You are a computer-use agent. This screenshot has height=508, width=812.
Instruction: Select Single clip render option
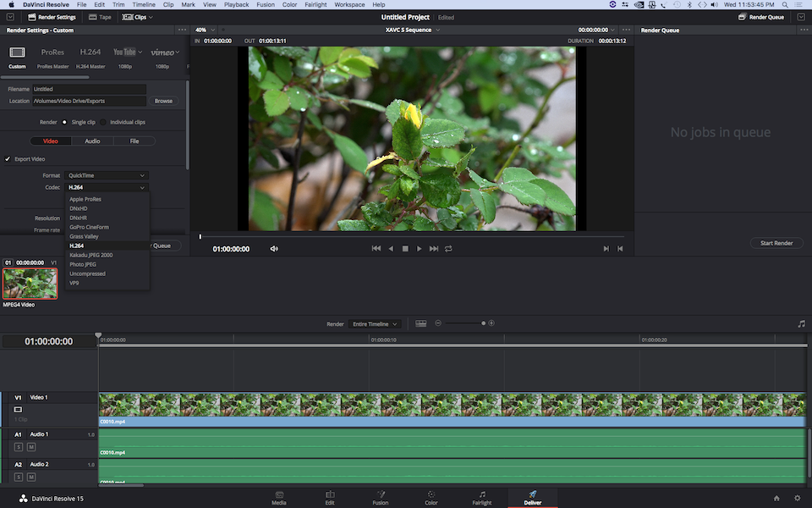point(64,122)
